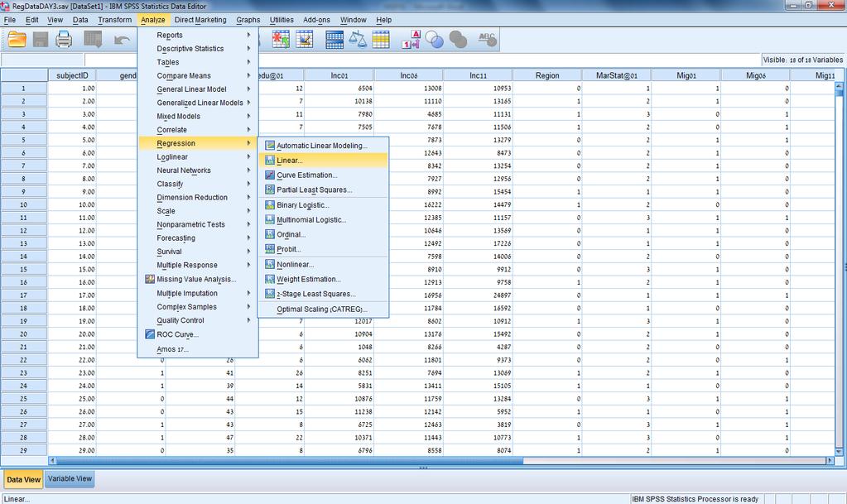The width and height of the screenshot is (847, 504).
Task: Open Multinomial Logistic... option
Action: coord(323,220)
